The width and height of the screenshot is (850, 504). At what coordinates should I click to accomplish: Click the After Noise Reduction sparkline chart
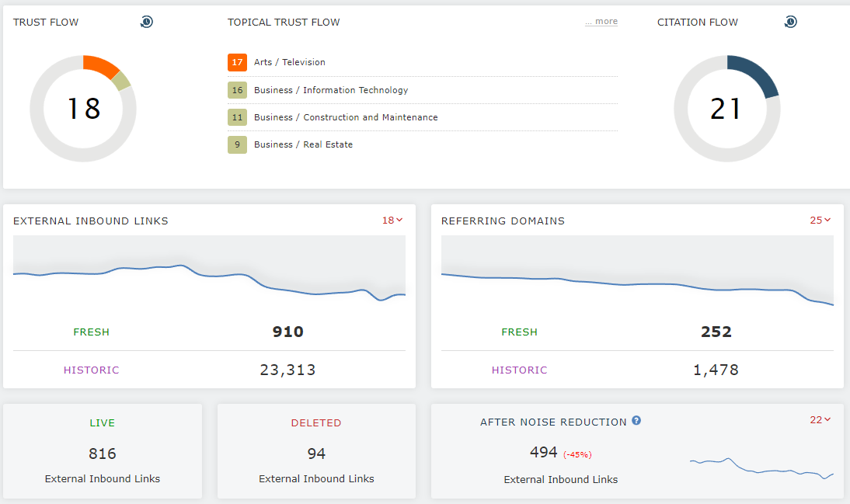[x=761, y=468]
